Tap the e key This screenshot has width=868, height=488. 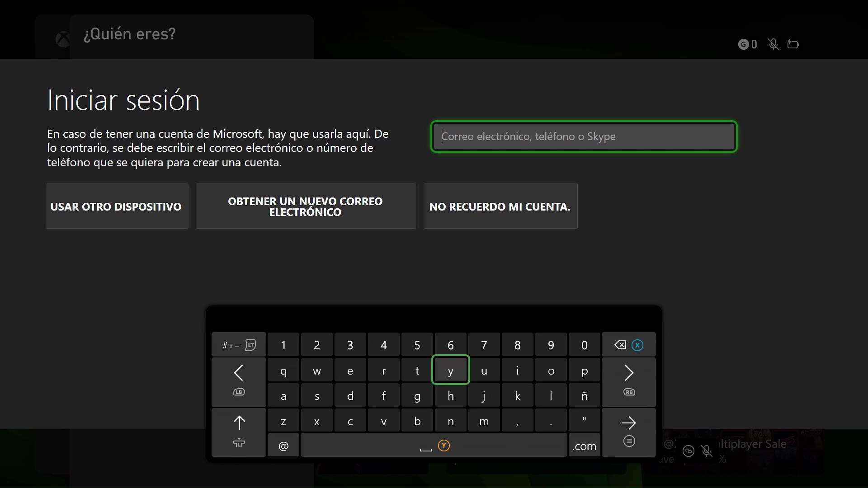350,371
